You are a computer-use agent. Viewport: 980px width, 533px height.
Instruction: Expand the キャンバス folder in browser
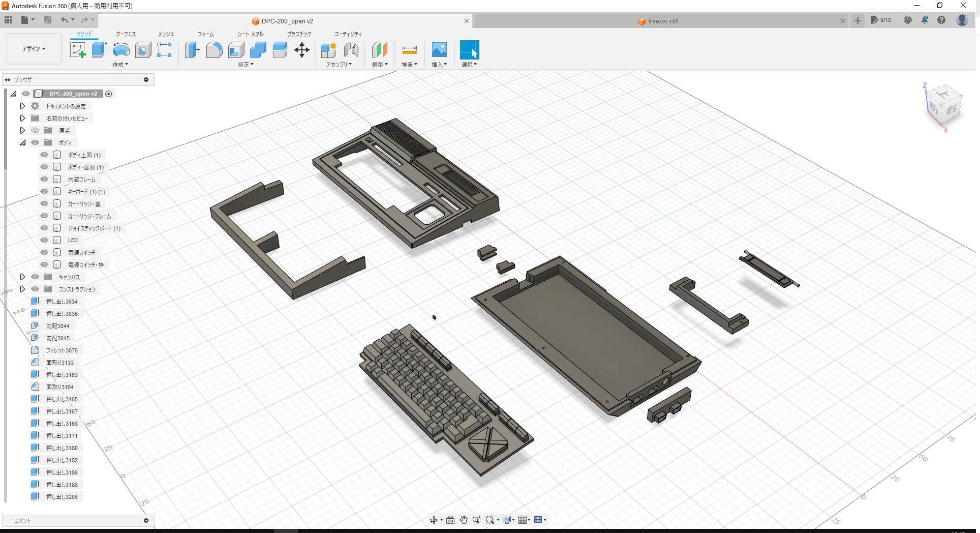pyautogui.click(x=22, y=277)
